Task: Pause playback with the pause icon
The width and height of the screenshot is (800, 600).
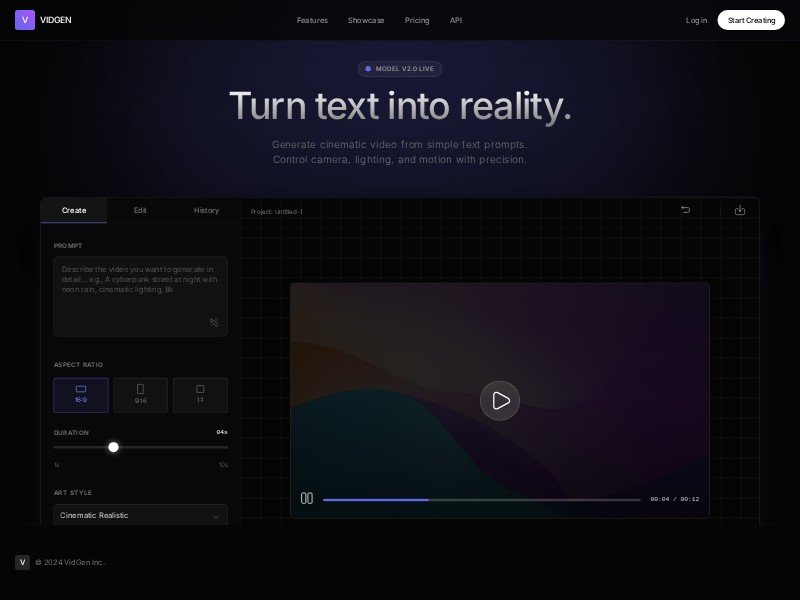Action: [307, 498]
